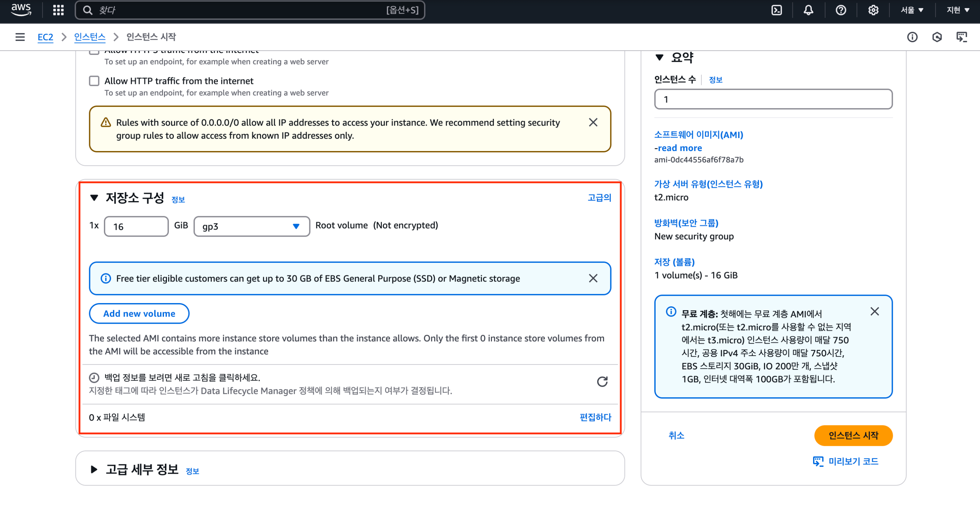Open the settings gear in the top bar
The height and width of the screenshot is (511, 980).
coord(873,10)
